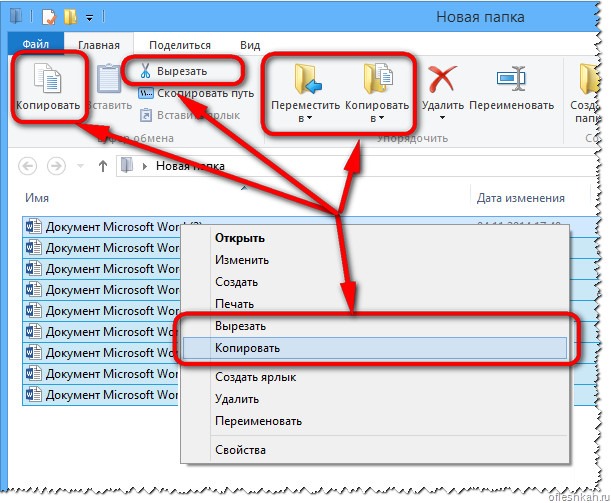Screen dimensions: 611x503
Task: Choose Копировать in the context menu
Action: click(374, 348)
